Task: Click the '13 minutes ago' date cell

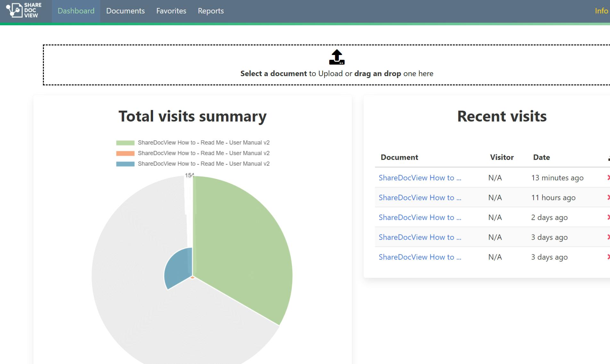Action: 557,178
